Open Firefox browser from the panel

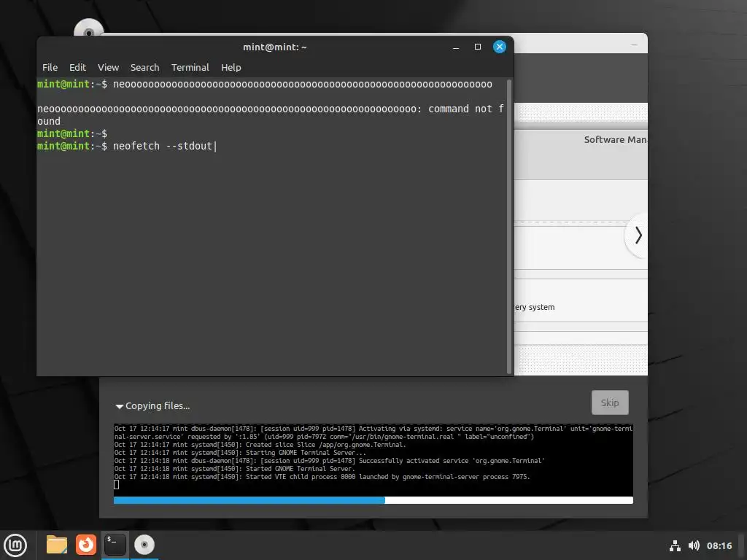86,545
